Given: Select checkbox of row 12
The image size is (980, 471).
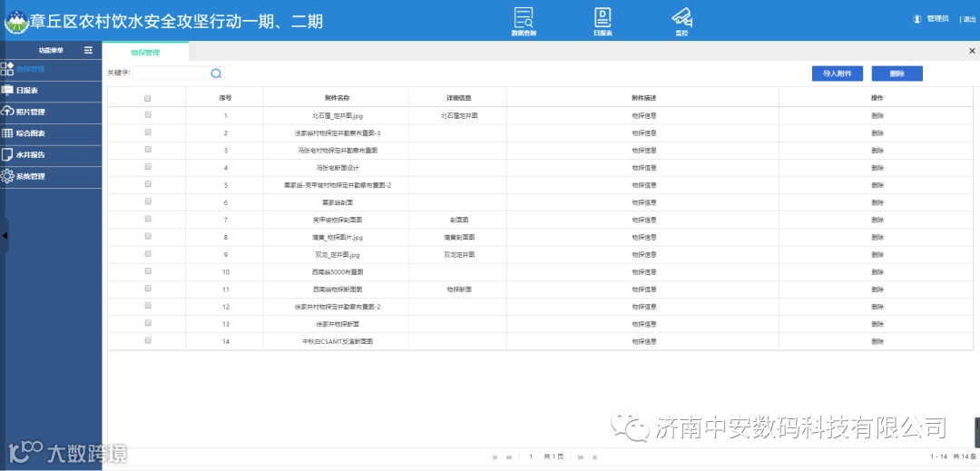Looking at the screenshot, I should coord(148,306).
